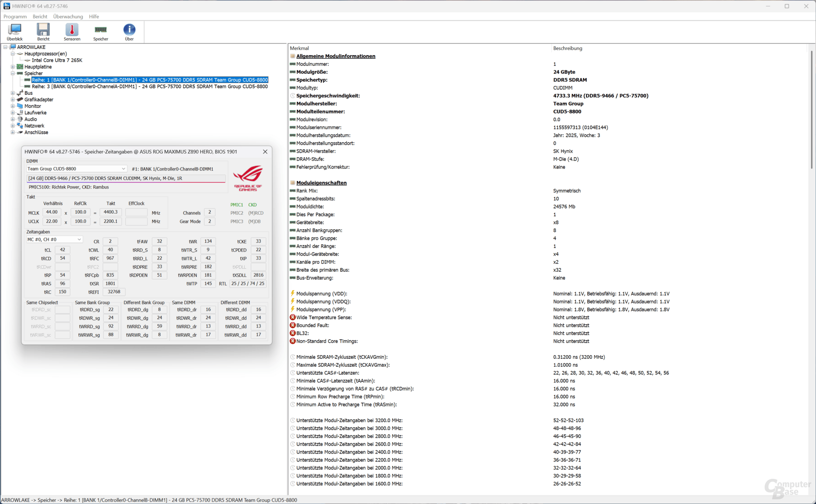Click the Hauptplatine tree icon
Screen dimensions: 816x504
(x=20, y=67)
